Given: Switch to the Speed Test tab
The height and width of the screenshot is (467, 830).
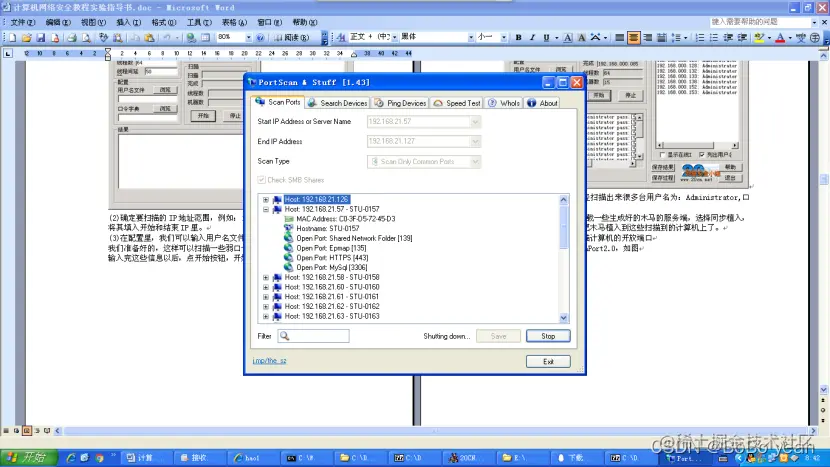Looking at the screenshot, I should (x=457, y=103).
